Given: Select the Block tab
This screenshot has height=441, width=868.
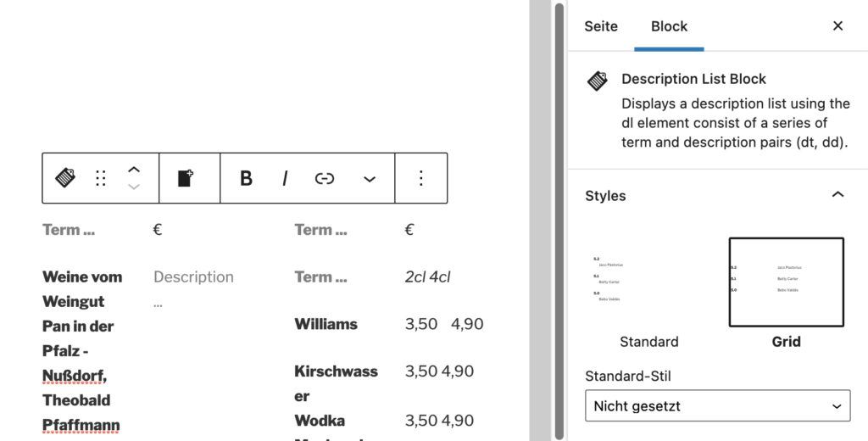Looking at the screenshot, I should point(670,26).
